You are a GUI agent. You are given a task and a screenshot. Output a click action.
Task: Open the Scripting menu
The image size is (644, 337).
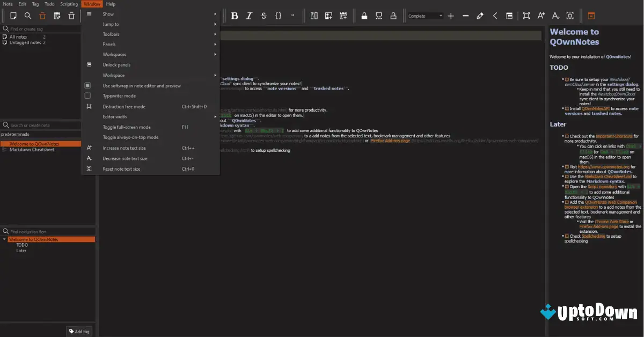(x=69, y=4)
